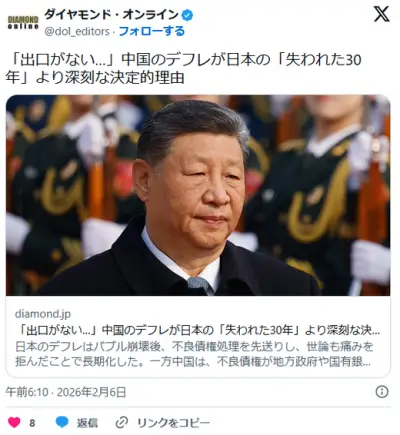400x435 pixels.
Task: Like the post with the heart icon
Action: coord(14,422)
